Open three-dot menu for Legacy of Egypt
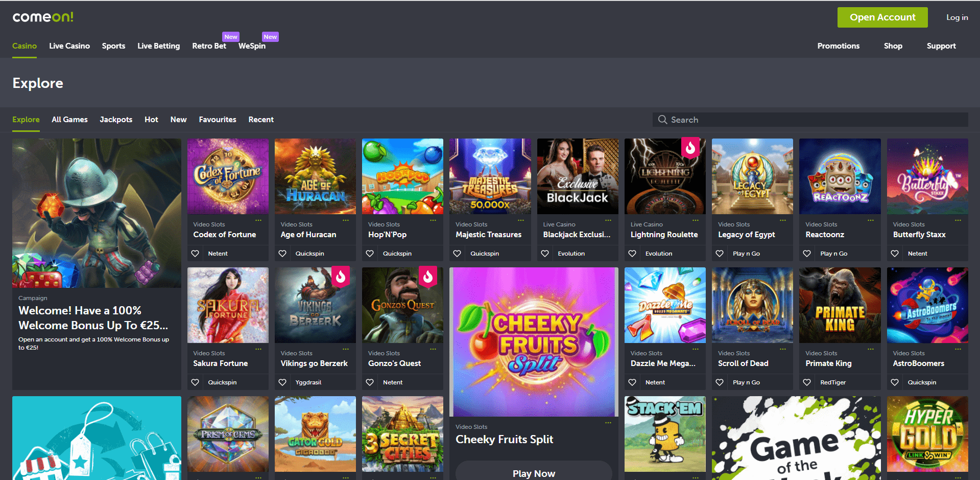This screenshot has width=980, height=480. point(783,220)
